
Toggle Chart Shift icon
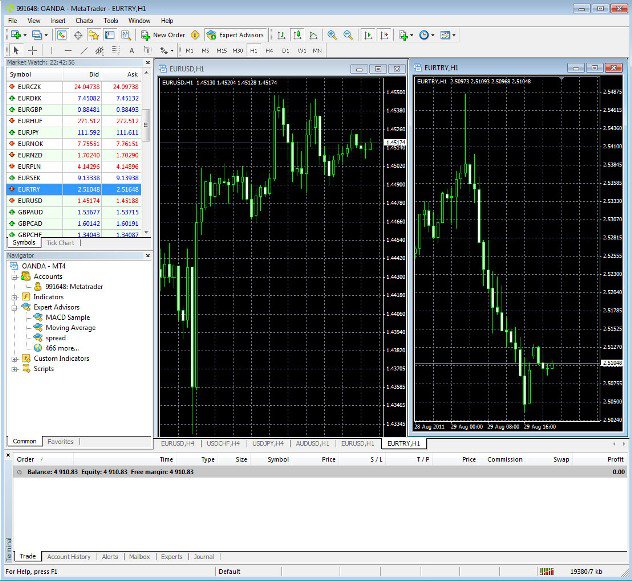click(384, 35)
